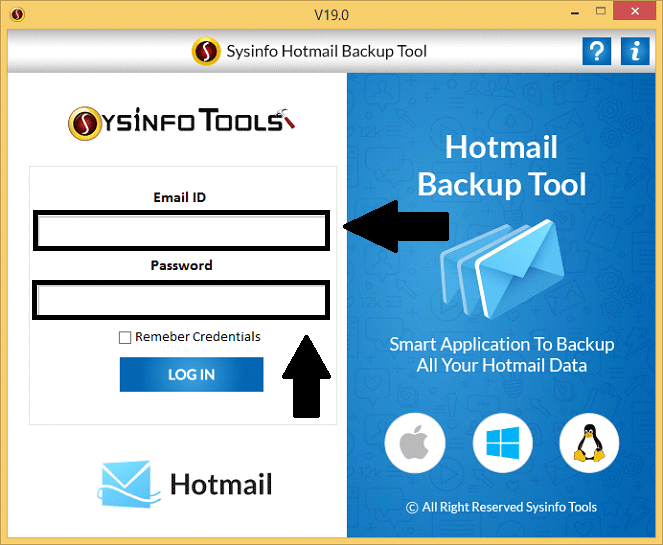Click the Linux penguin platform icon

click(x=589, y=443)
